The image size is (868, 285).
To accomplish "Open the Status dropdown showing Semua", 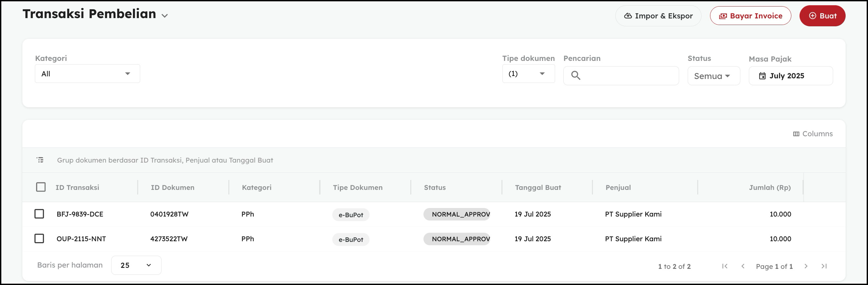I will (713, 76).
